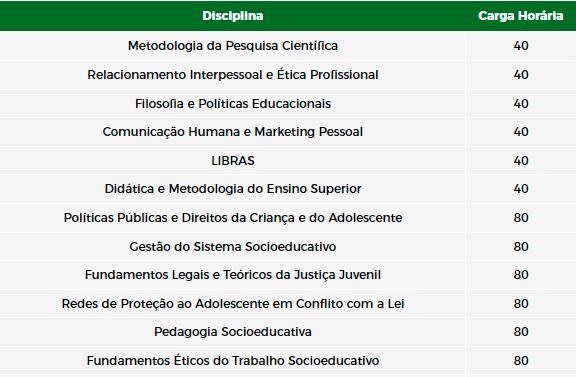Screen dimensions: 576x377
Task: Click the Carga Horária column header
Action: (x=521, y=16)
